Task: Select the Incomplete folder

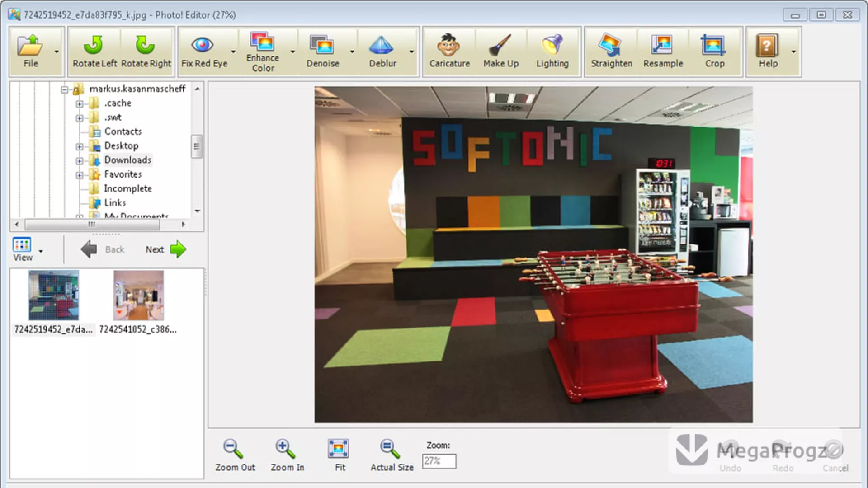Action: (127, 188)
